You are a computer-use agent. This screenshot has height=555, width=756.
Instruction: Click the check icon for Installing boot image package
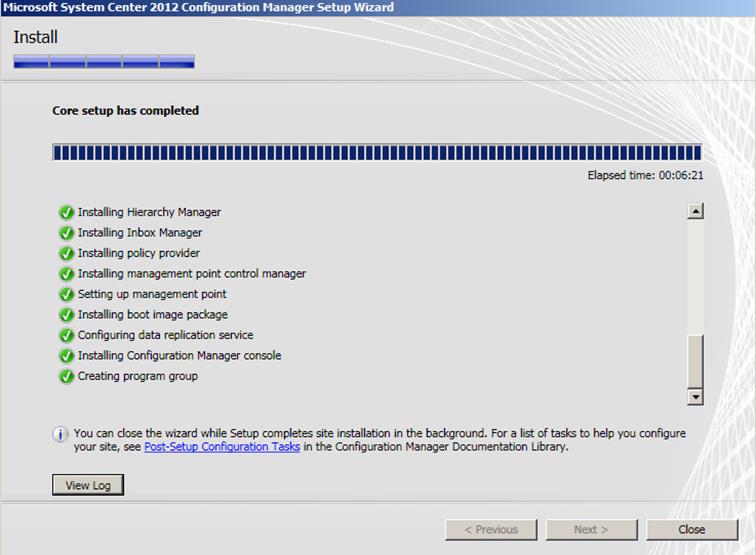66,315
